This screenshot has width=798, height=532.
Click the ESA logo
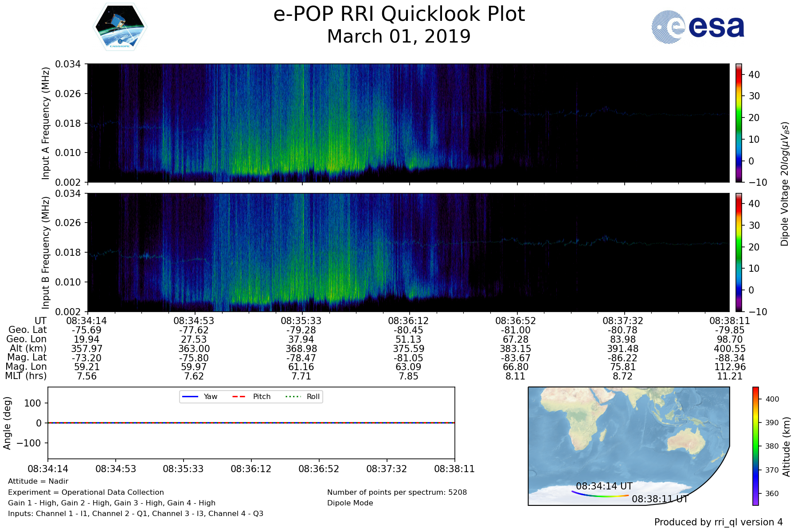(x=698, y=27)
